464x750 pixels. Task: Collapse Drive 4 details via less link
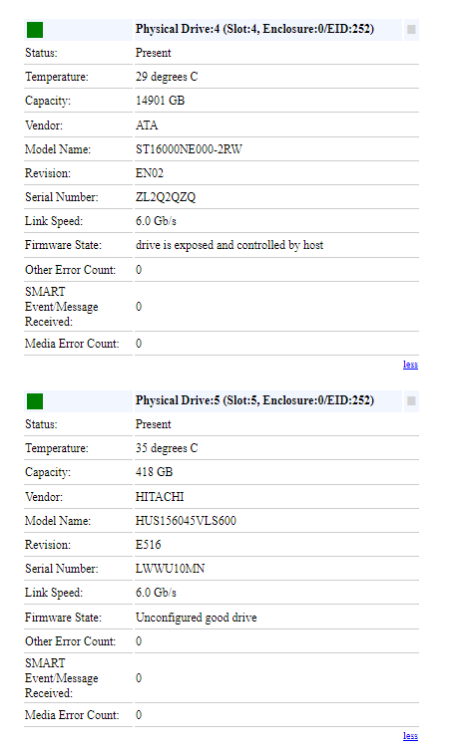tap(410, 364)
